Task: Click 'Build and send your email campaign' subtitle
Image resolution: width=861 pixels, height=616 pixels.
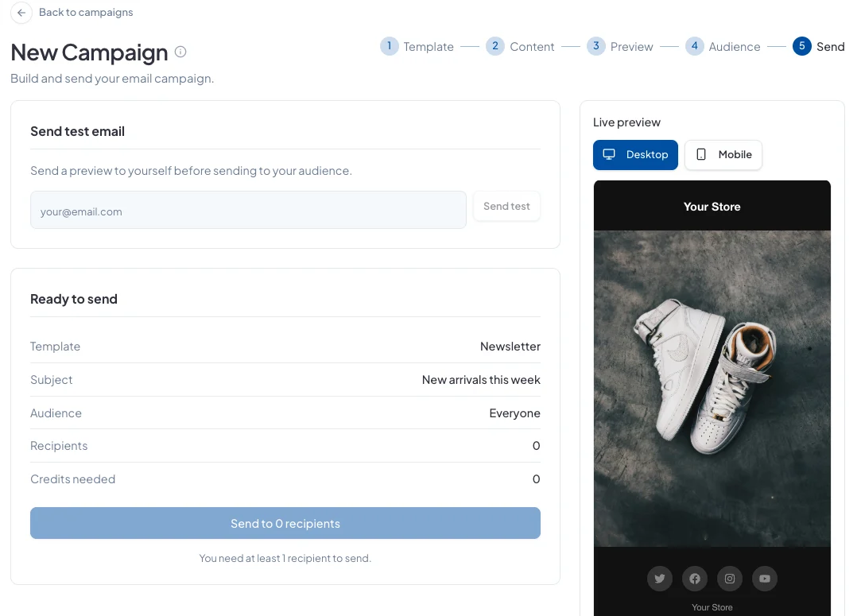Action: click(112, 79)
